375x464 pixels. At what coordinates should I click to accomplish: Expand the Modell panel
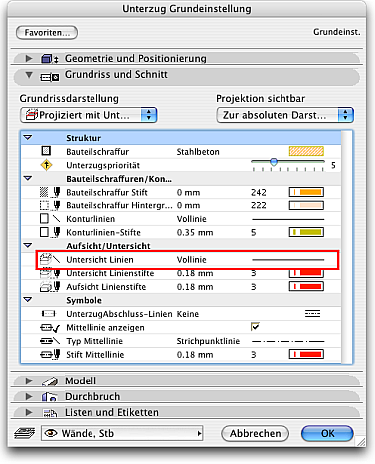(29, 381)
